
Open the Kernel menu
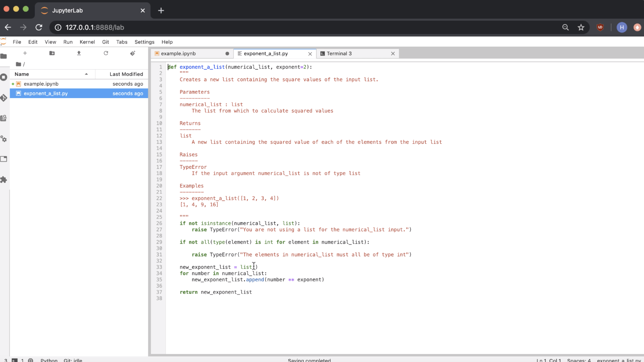[87, 42]
